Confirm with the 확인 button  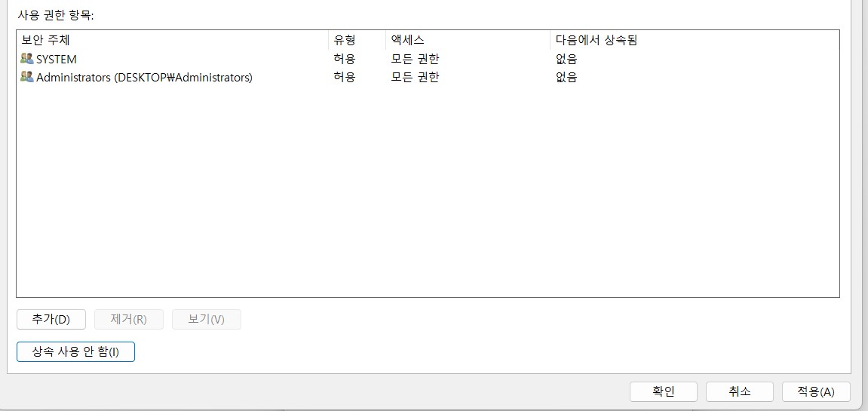click(663, 391)
